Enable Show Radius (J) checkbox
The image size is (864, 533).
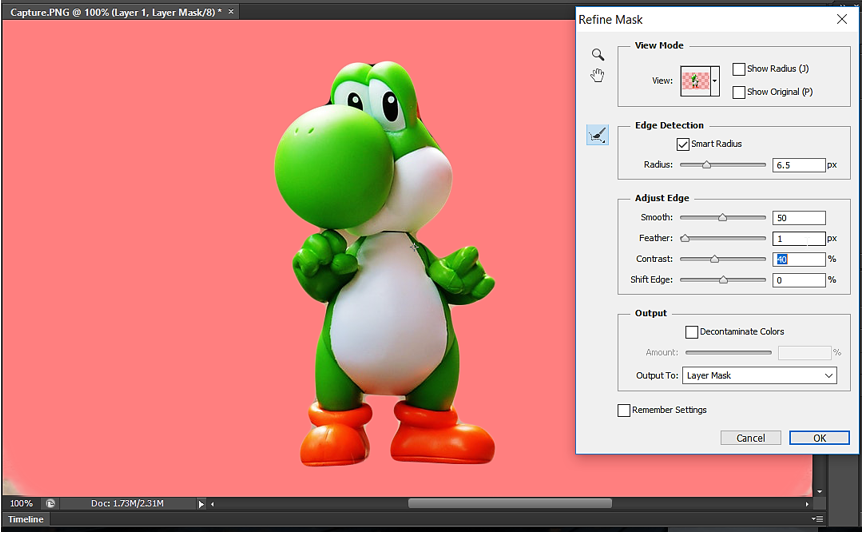(x=739, y=69)
